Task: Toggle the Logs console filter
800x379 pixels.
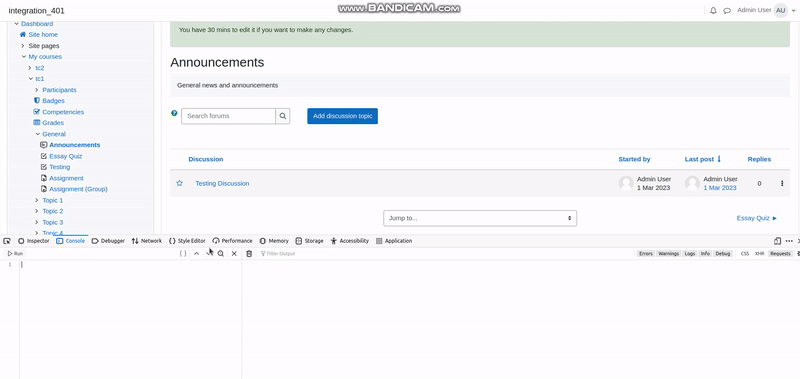Action: pyautogui.click(x=690, y=254)
